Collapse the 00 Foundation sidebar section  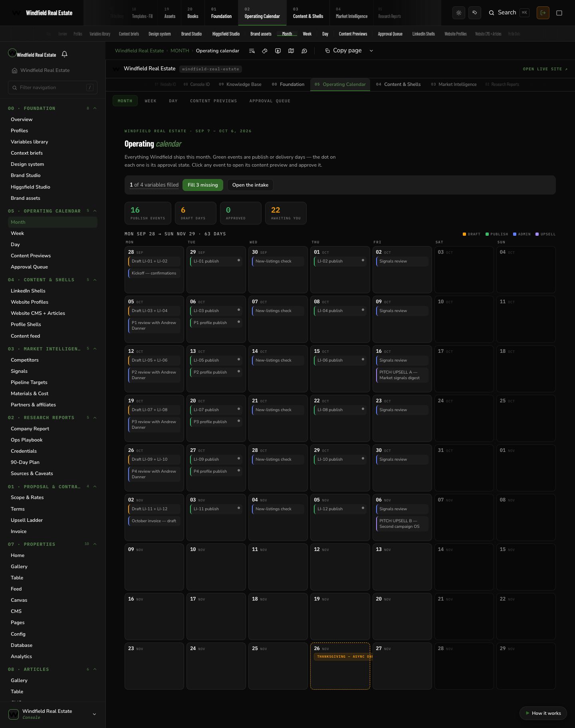tap(95, 108)
